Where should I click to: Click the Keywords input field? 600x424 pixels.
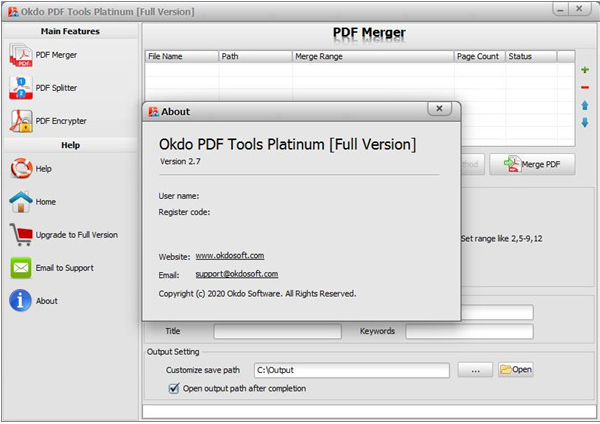coord(470,331)
